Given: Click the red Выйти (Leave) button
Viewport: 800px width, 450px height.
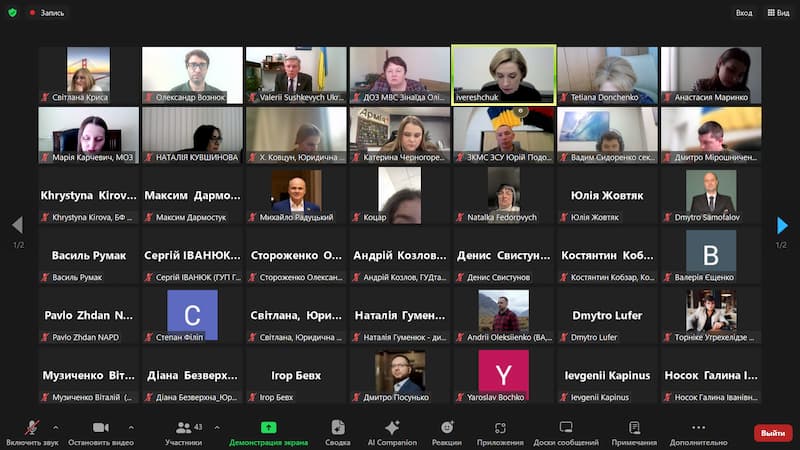Looking at the screenshot, I should click(x=772, y=433).
